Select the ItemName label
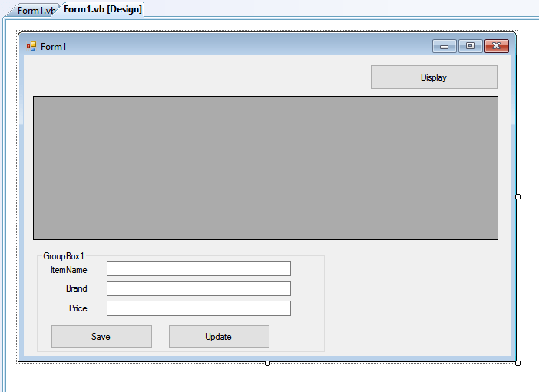The height and width of the screenshot is (392, 539). pos(69,270)
